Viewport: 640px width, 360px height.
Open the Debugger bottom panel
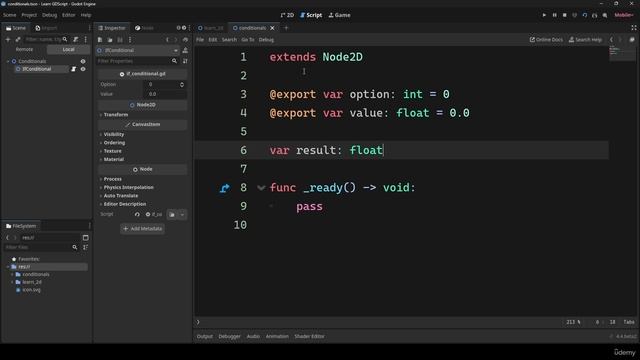(229, 336)
